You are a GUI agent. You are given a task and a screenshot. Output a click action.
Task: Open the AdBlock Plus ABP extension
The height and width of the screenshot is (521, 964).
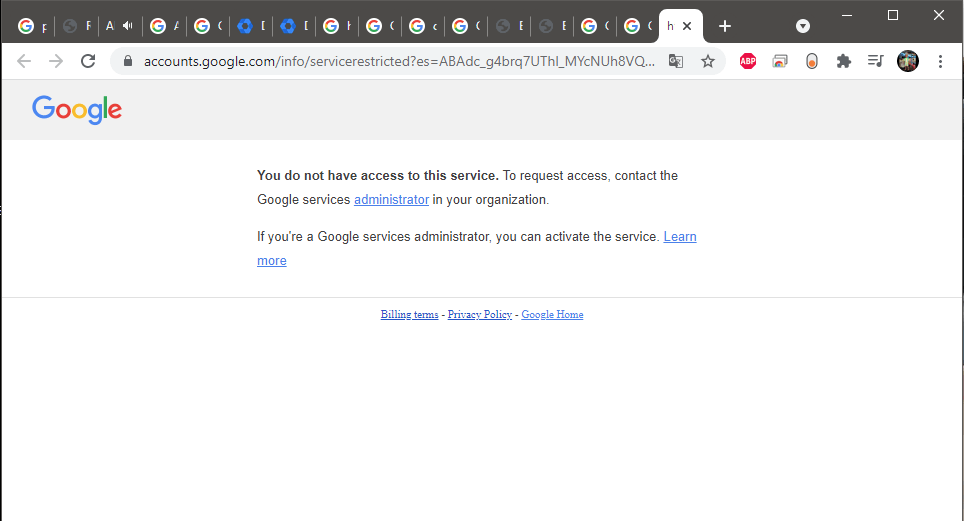(x=748, y=61)
